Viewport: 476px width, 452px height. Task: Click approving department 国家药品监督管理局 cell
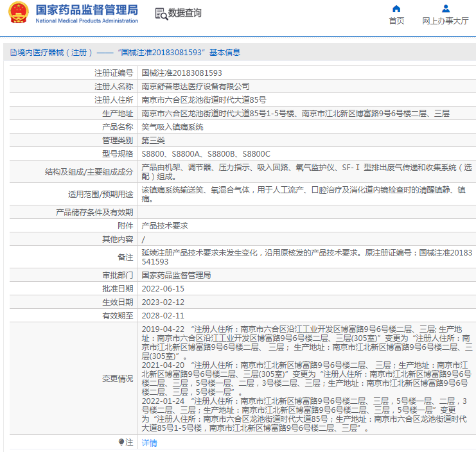click(177, 275)
